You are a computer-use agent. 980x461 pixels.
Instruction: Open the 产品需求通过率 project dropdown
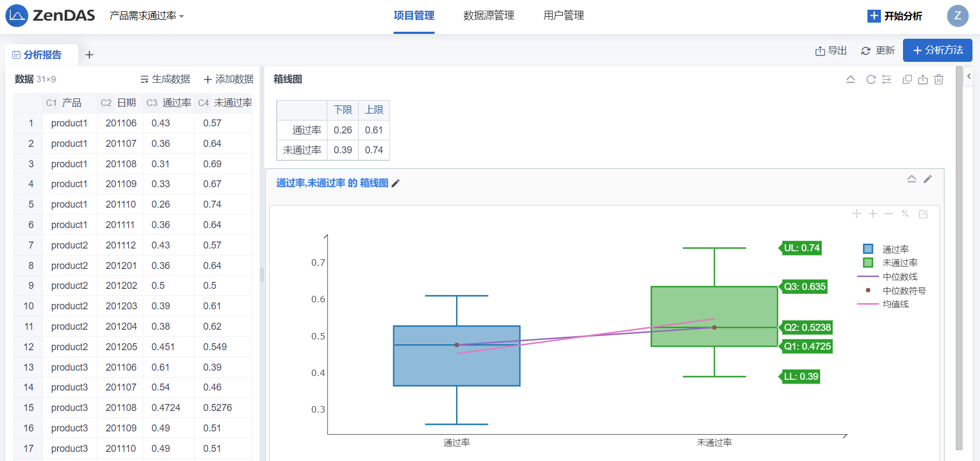click(x=146, y=16)
